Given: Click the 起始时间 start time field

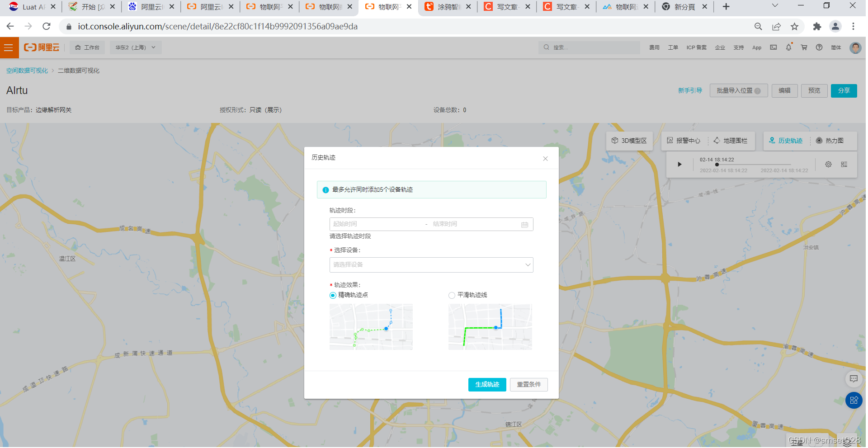Looking at the screenshot, I should click(x=377, y=225).
